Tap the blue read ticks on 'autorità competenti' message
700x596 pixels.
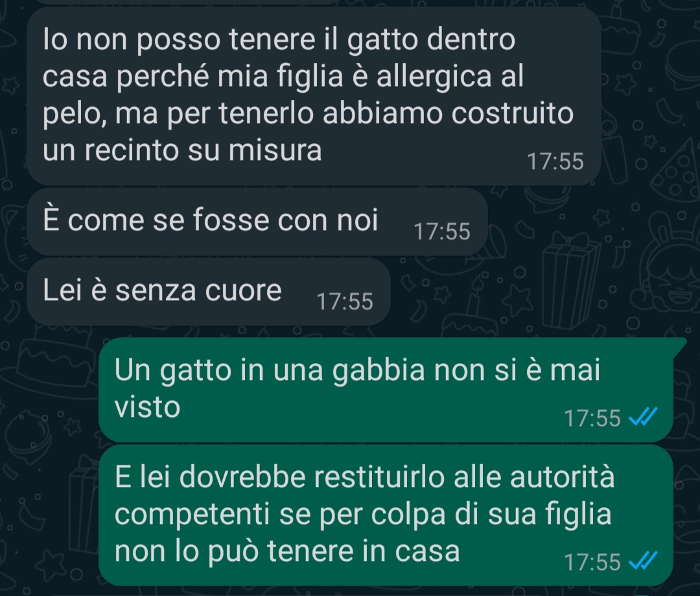click(643, 561)
